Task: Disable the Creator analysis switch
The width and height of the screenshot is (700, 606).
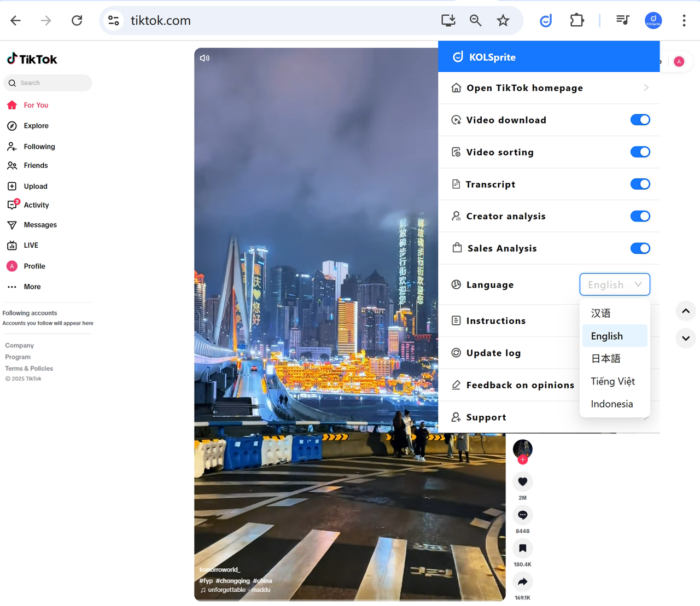Action: (640, 217)
